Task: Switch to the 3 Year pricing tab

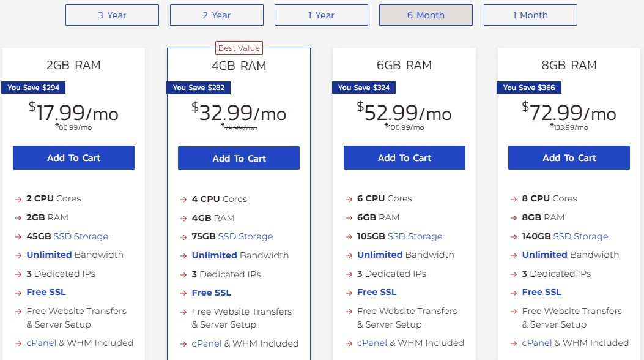Action: pyautogui.click(x=112, y=15)
